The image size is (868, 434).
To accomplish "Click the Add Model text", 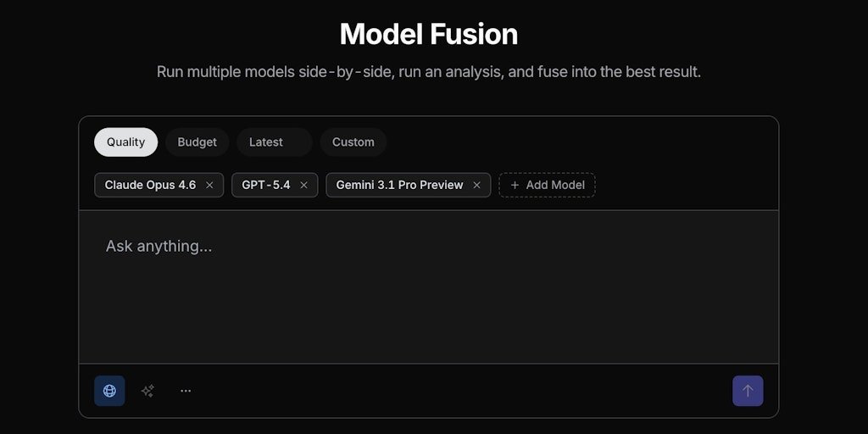I will [x=555, y=185].
